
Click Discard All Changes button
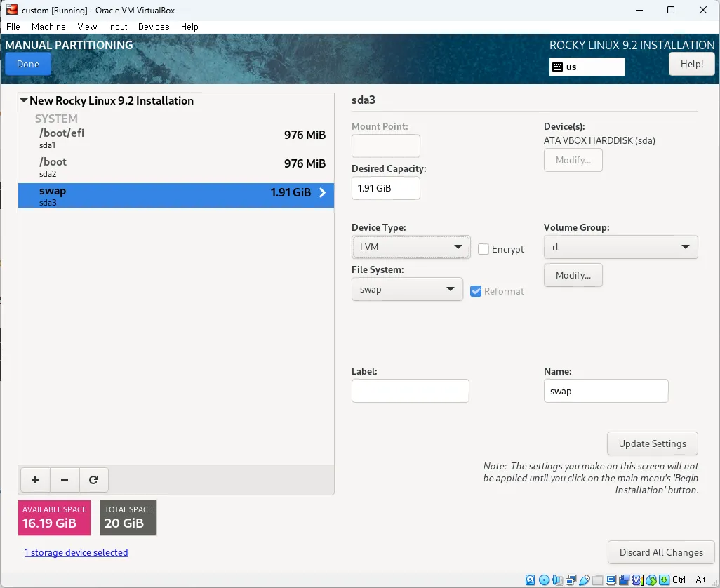(661, 552)
